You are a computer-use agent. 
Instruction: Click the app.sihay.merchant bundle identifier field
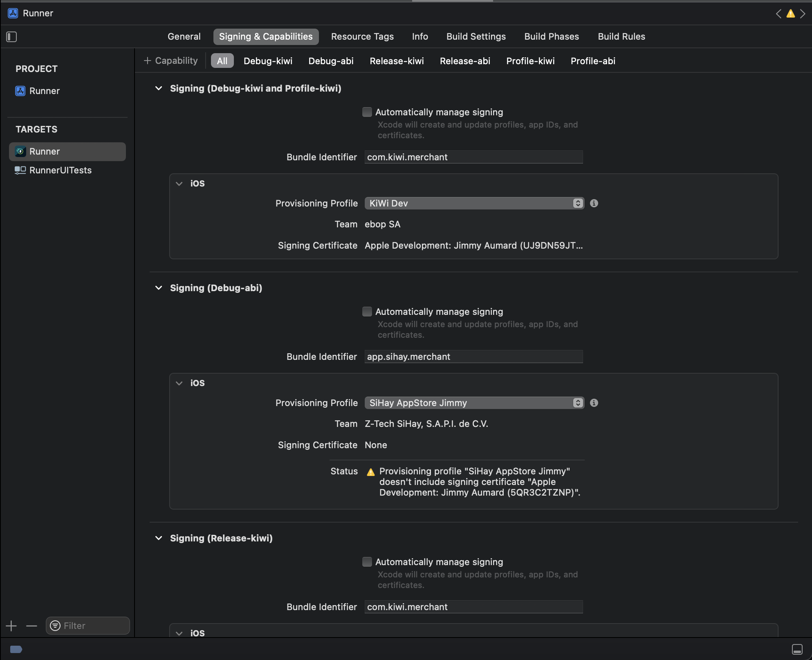tap(473, 357)
